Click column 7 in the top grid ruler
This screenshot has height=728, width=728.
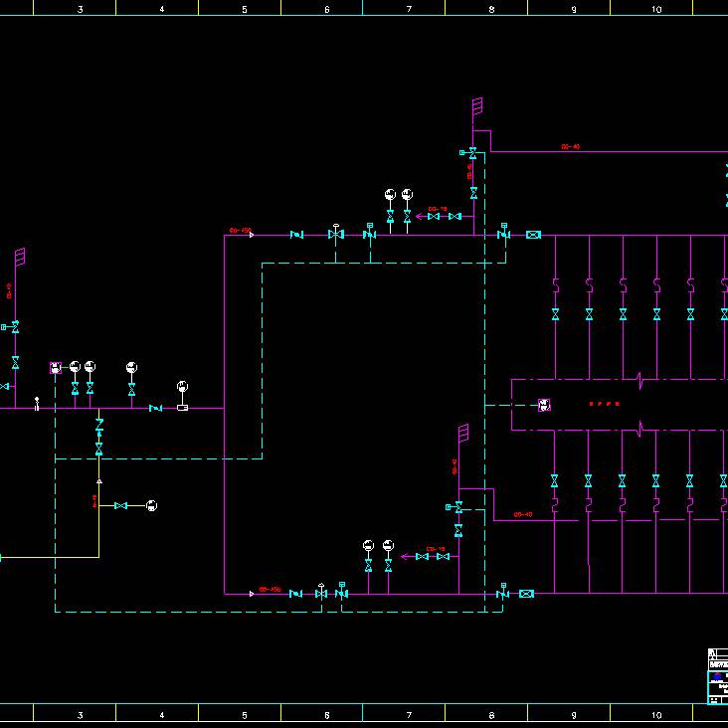click(409, 8)
